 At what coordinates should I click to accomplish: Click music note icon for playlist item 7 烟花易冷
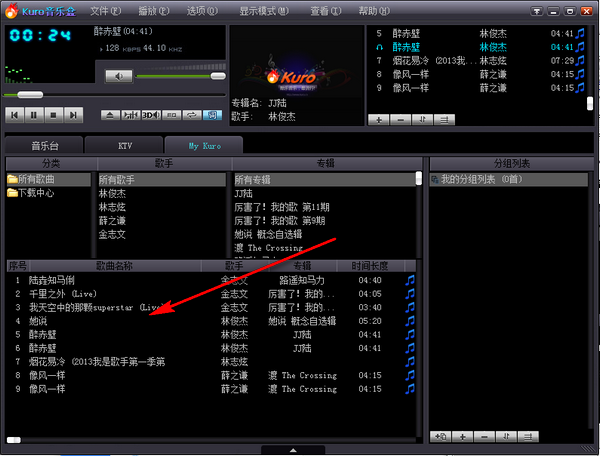point(580,60)
